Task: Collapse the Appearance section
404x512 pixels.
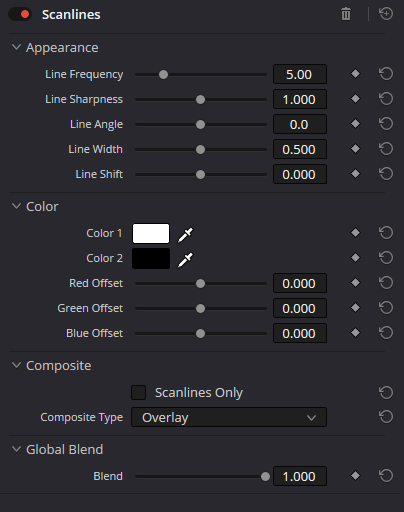Action: coord(16,47)
